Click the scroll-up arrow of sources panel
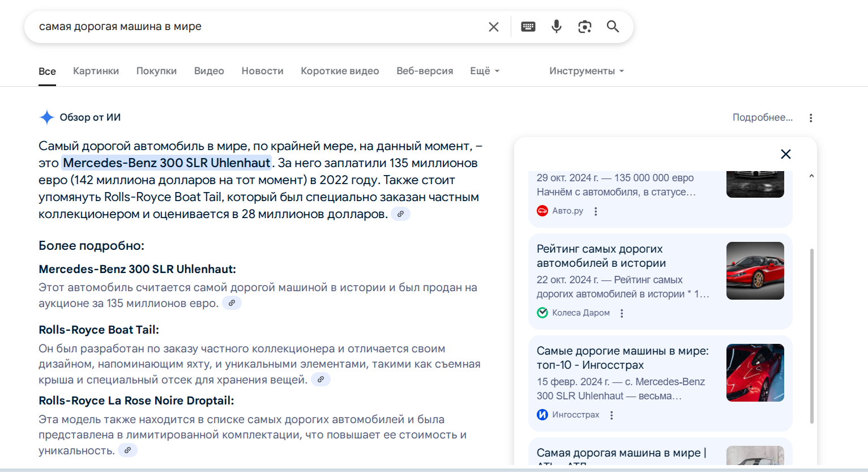Image resolution: width=868 pixels, height=473 pixels. tap(811, 176)
